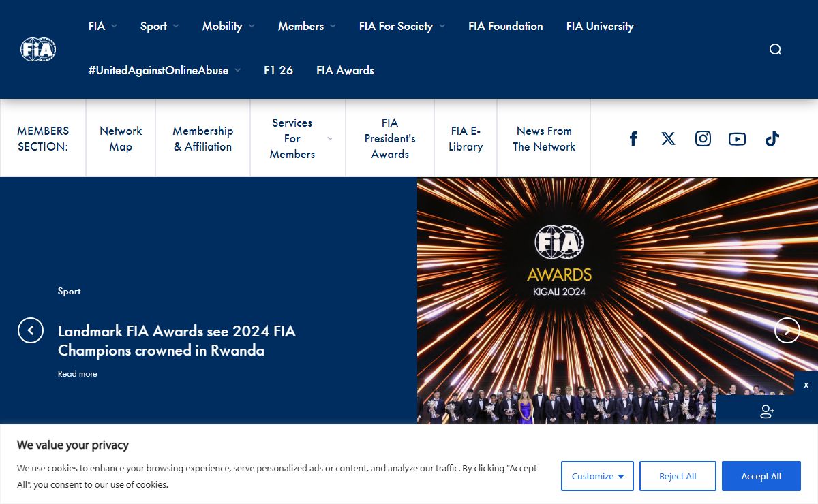Open the FIA Awards menu item
Viewport: 818px width, 504px height.
(345, 70)
